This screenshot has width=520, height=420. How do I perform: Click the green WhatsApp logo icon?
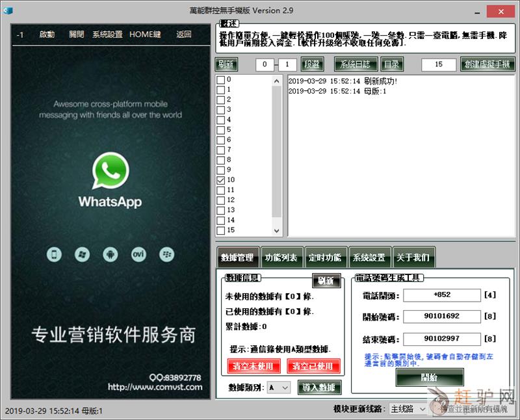pos(110,172)
